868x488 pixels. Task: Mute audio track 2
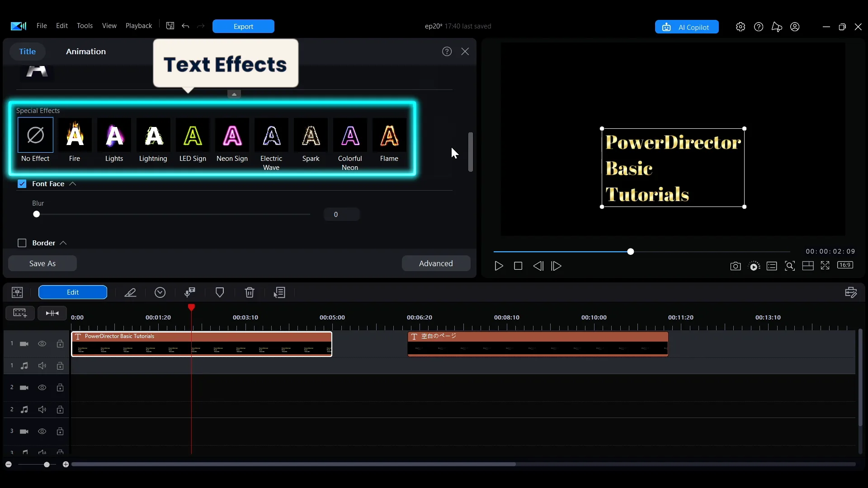coord(42,409)
